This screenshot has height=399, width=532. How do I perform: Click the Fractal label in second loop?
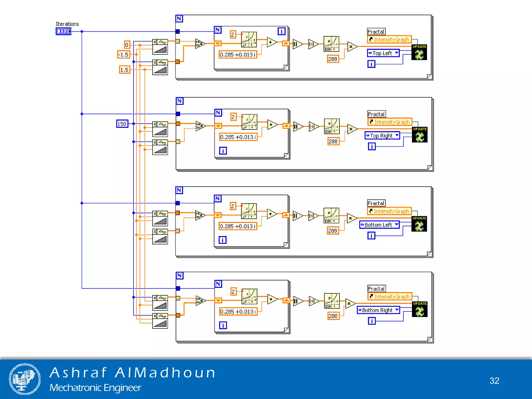pos(376,114)
